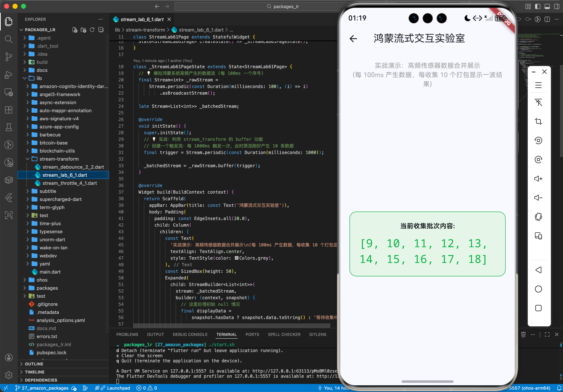Toggle maximize panel size icon

pos(547,334)
